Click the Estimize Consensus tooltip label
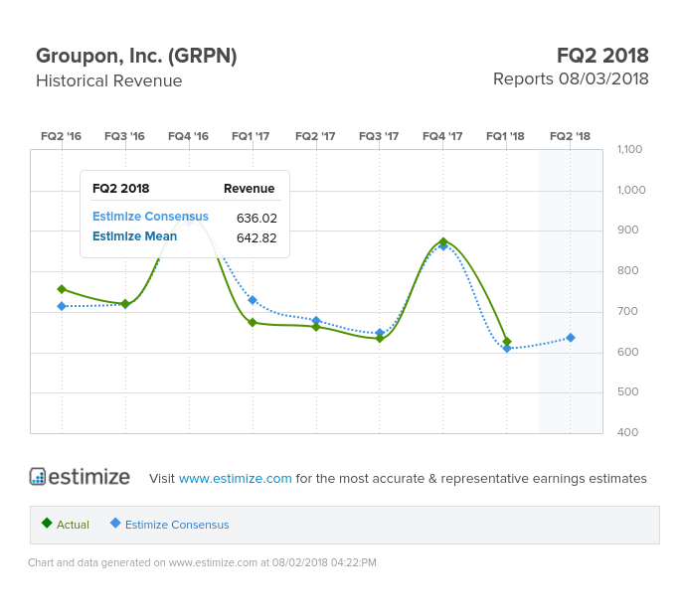 pos(150,217)
